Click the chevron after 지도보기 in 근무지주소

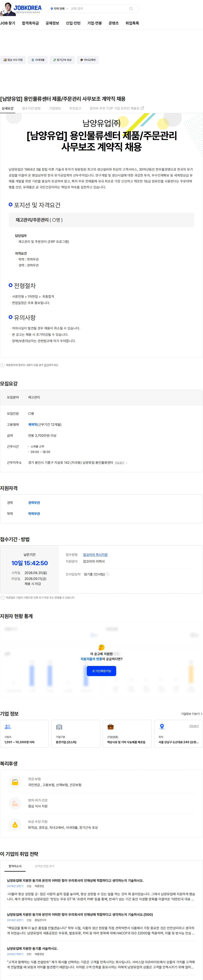[x=126, y=463]
